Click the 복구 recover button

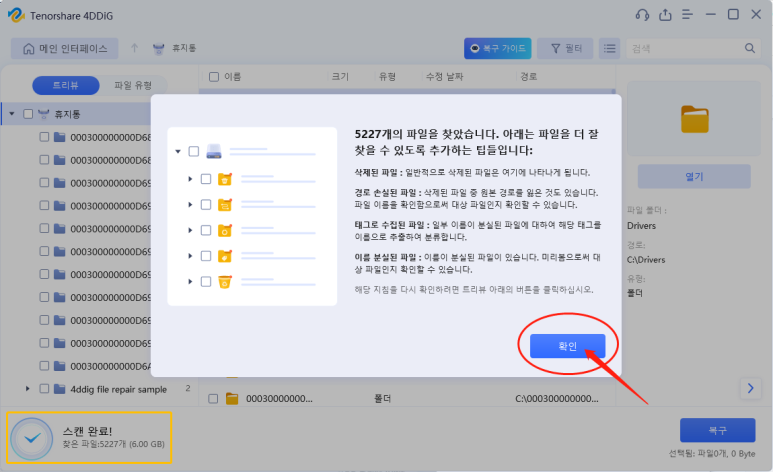(x=717, y=431)
